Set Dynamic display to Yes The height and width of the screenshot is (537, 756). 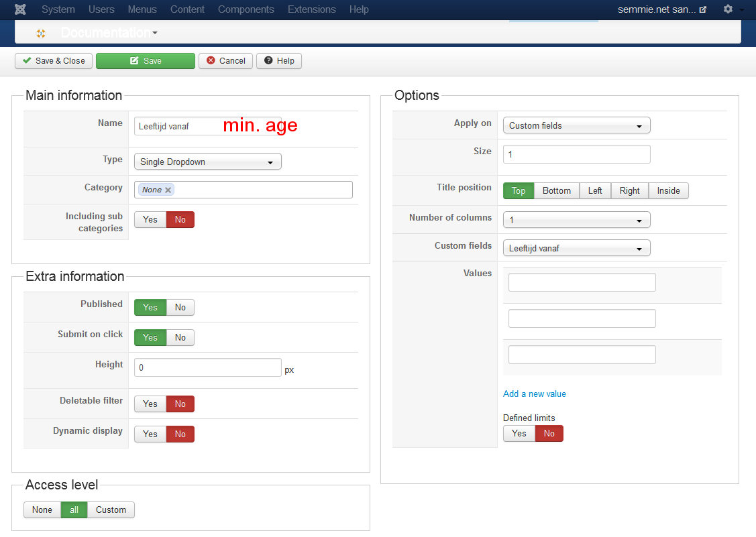tap(150, 434)
